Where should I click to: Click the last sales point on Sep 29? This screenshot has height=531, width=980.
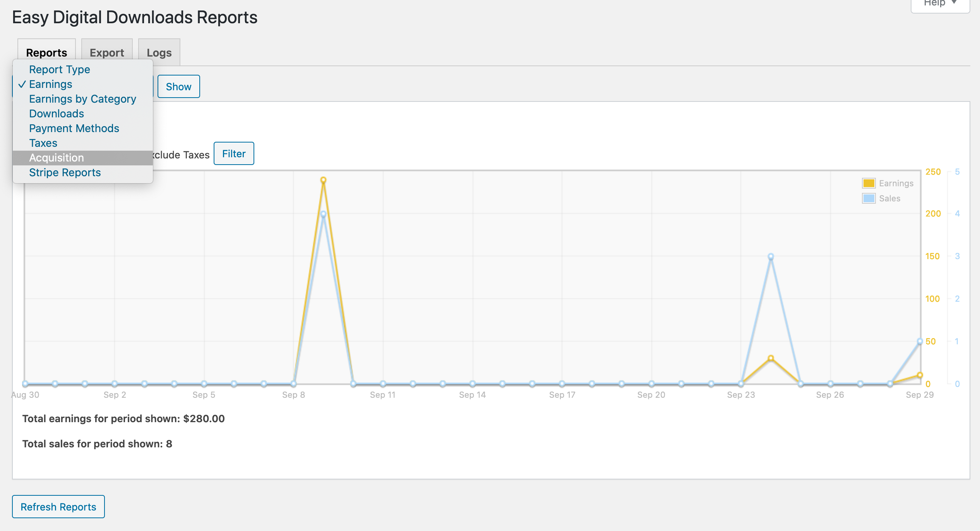(920, 341)
